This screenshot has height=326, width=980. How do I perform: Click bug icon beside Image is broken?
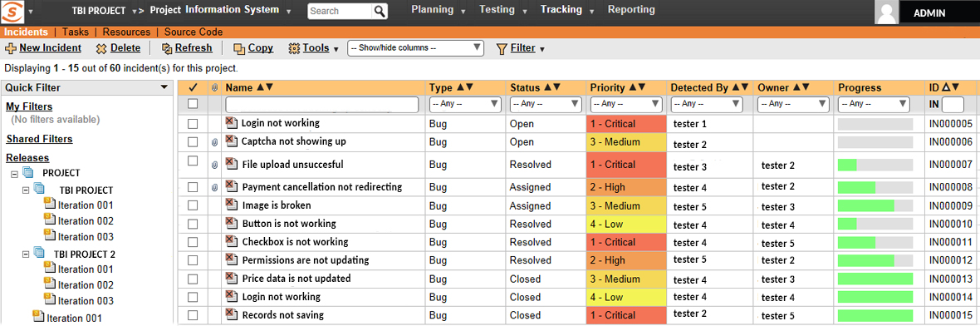(x=231, y=205)
